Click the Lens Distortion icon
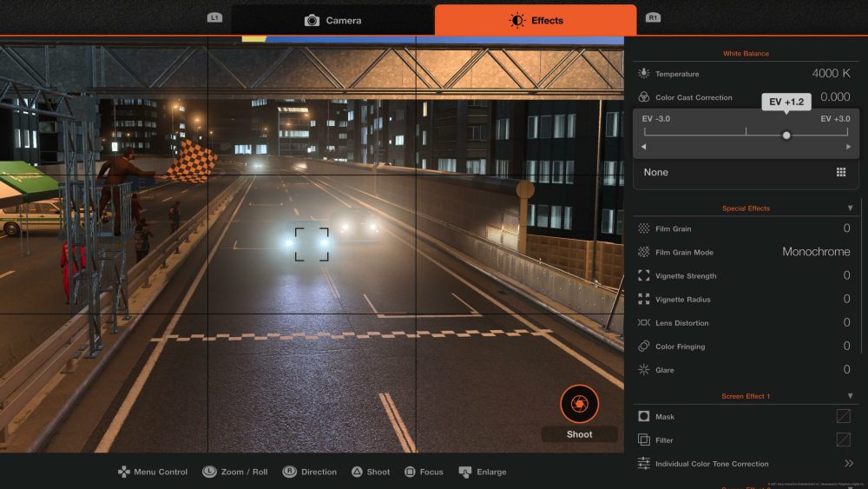868x489 pixels. [x=643, y=322]
